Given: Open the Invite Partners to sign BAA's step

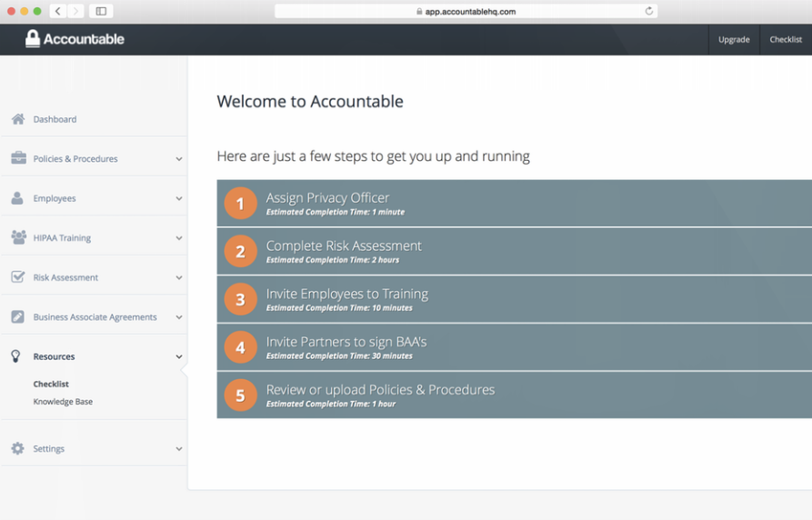Looking at the screenshot, I should [x=515, y=347].
